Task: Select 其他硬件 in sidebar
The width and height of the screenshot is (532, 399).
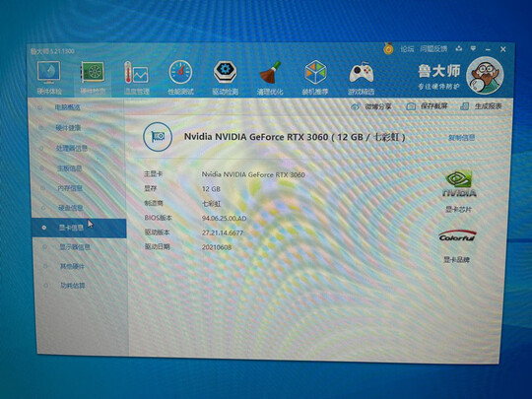Action: point(72,266)
